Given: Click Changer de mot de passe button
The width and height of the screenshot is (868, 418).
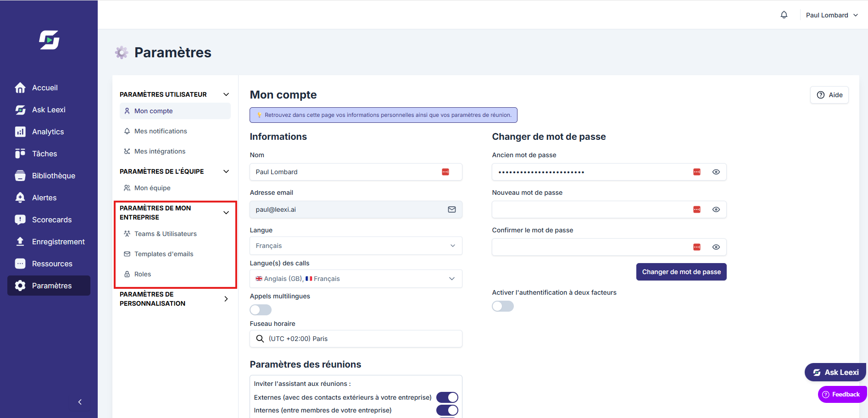Looking at the screenshot, I should coord(681,272).
